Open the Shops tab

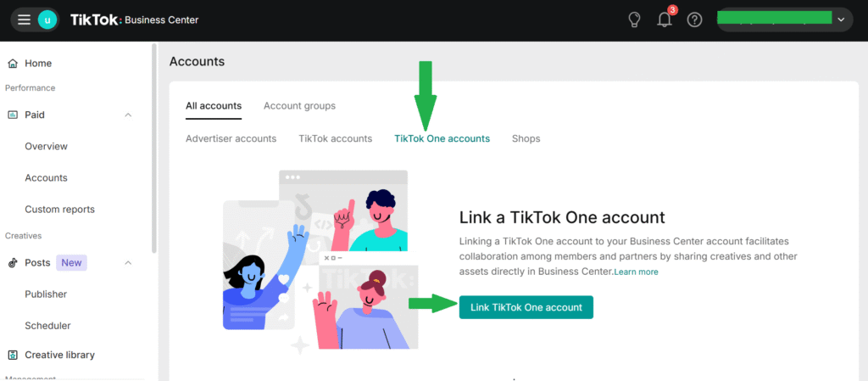(x=526, y=138)
